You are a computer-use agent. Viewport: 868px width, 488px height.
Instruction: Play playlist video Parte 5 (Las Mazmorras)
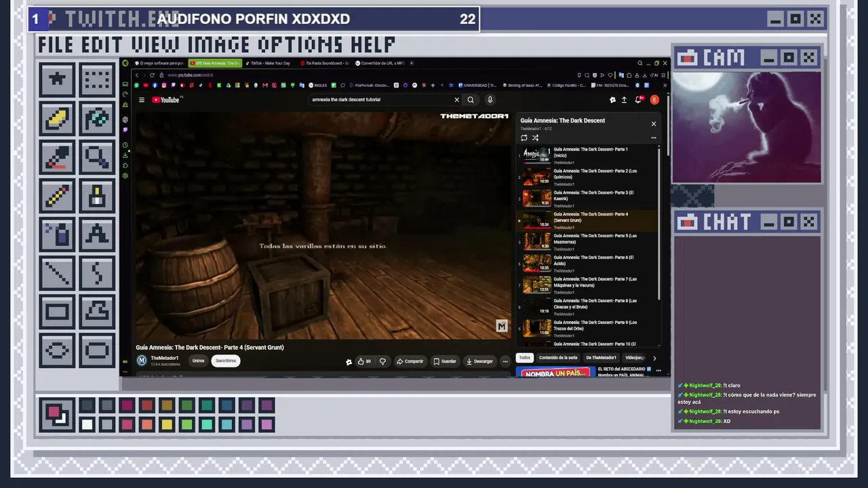(x=587, y=241)
